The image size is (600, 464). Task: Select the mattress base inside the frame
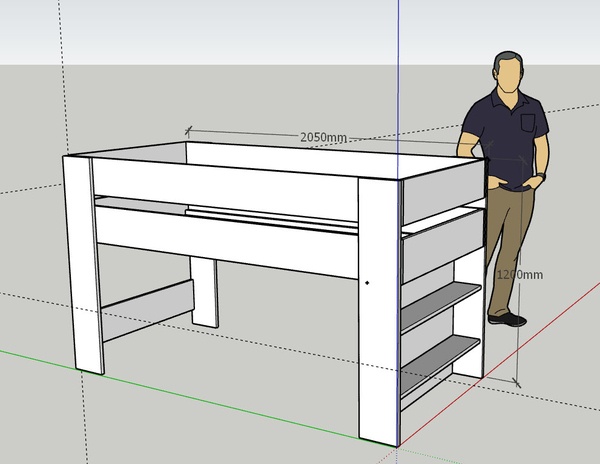click(x=270, y=215)
